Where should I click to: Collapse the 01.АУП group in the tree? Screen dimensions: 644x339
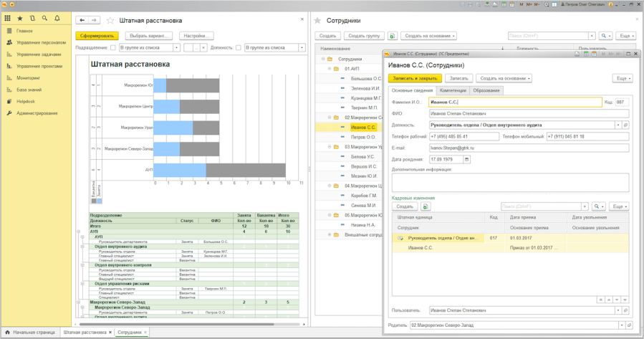tap(330, 69)
